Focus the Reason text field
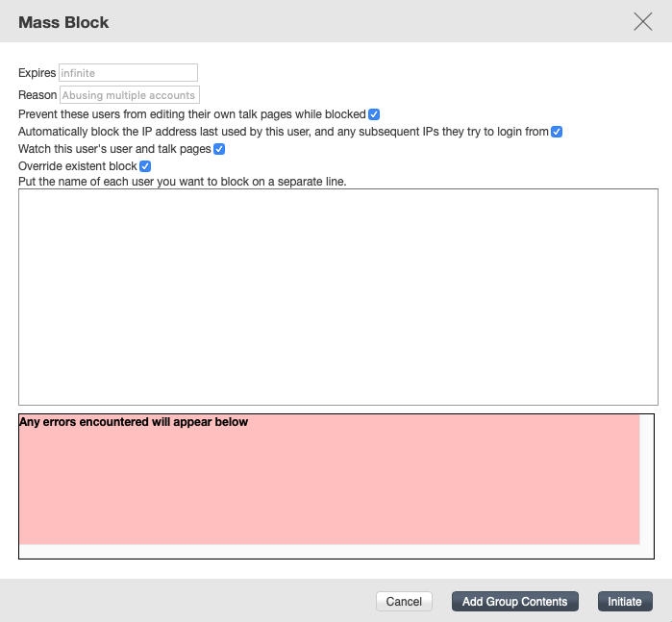Image resolution: width=672 pixels, height=622 pixels. point(129,95)
